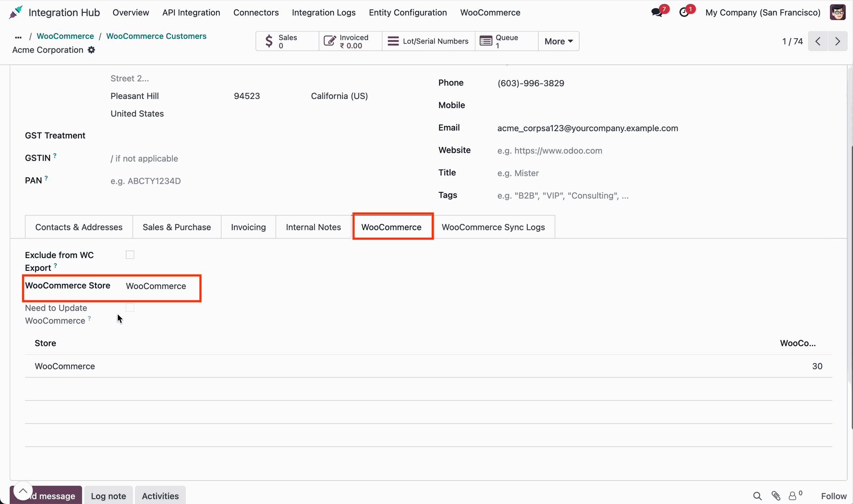
Task: Open the Invoiced stat button
Action: click(350, 41)
